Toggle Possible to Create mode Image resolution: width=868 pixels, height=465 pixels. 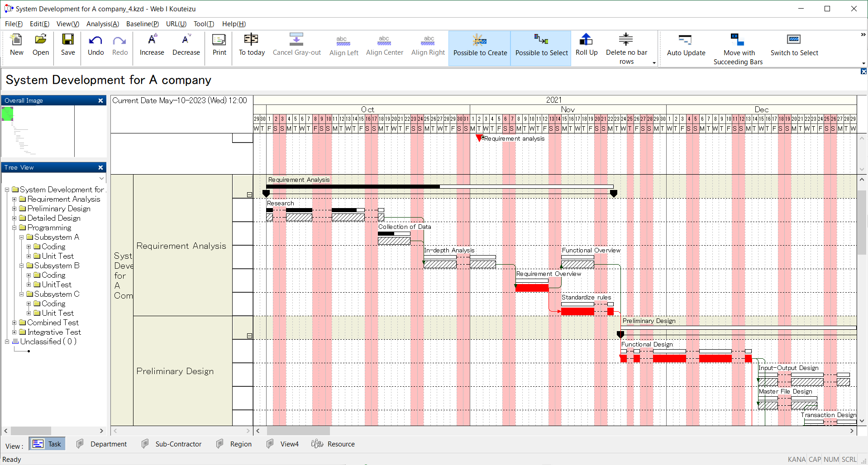480,48
